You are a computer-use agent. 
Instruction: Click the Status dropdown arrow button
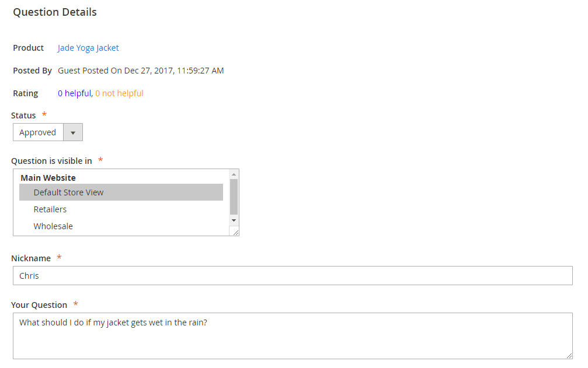click(x=73, y=132)
